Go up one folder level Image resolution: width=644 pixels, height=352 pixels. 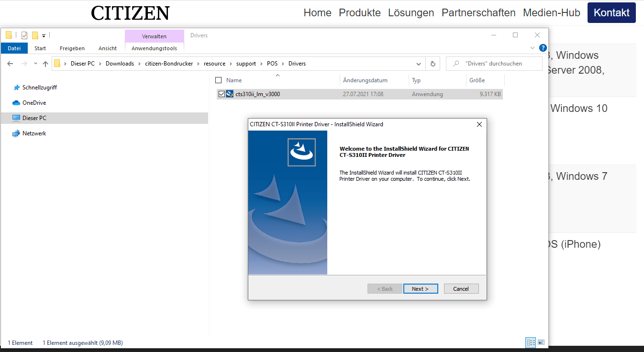(x=45, y=64)
